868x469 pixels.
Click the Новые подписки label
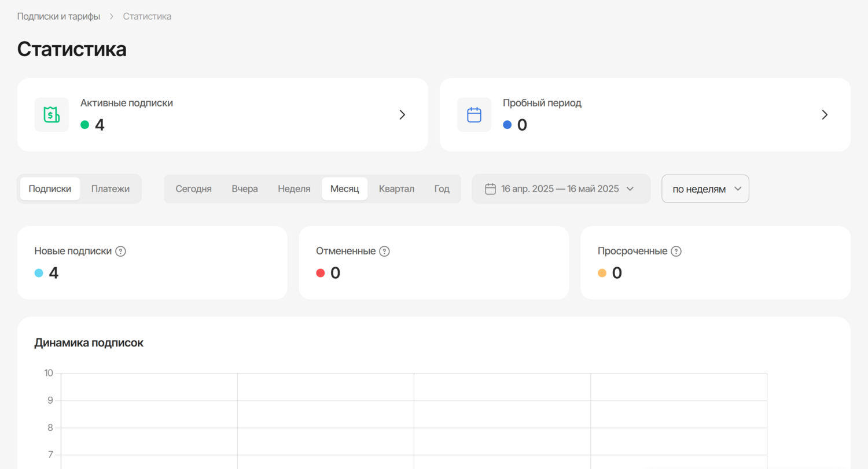(x=73, y=251)
